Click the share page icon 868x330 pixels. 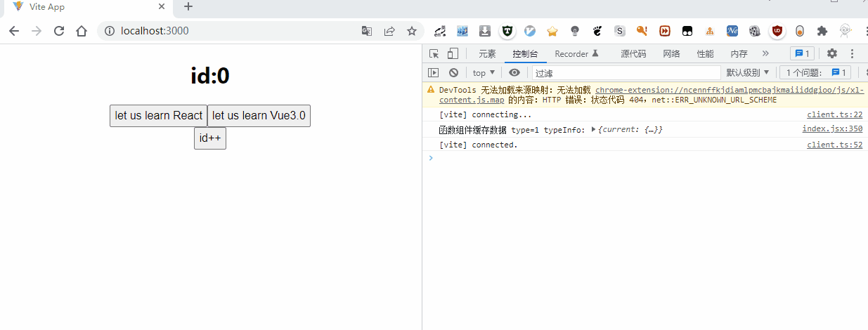(x=389, y=31)
